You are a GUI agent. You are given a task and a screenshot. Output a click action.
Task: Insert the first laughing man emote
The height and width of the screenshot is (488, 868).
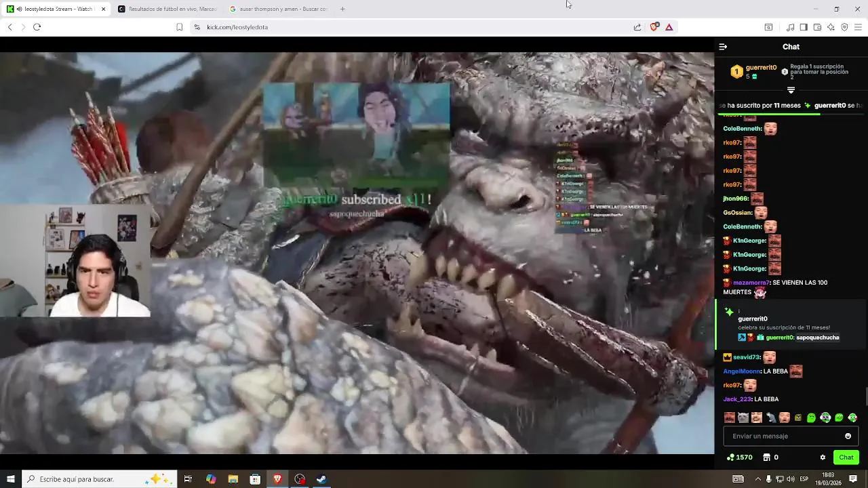pyautogui.click(x=730, y=418)
